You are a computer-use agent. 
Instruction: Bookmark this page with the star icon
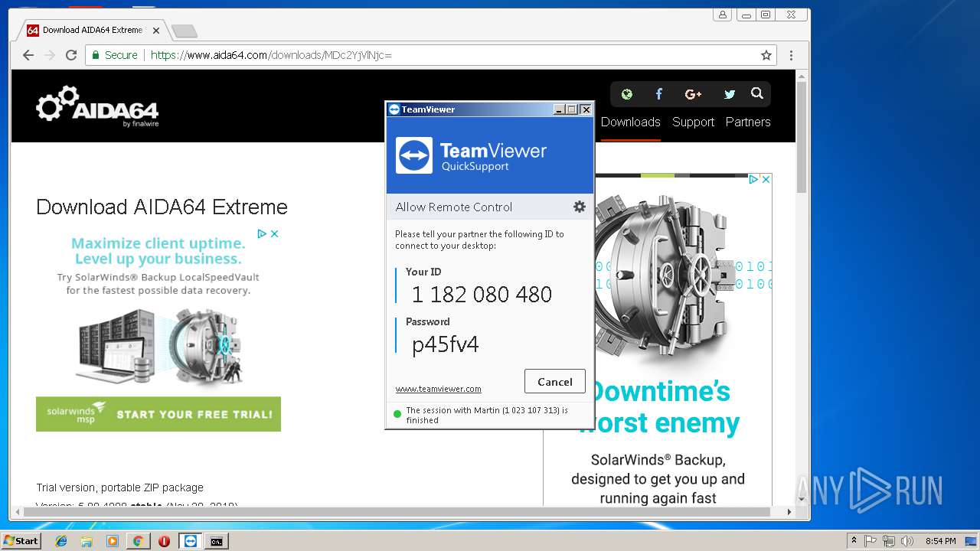766,55
